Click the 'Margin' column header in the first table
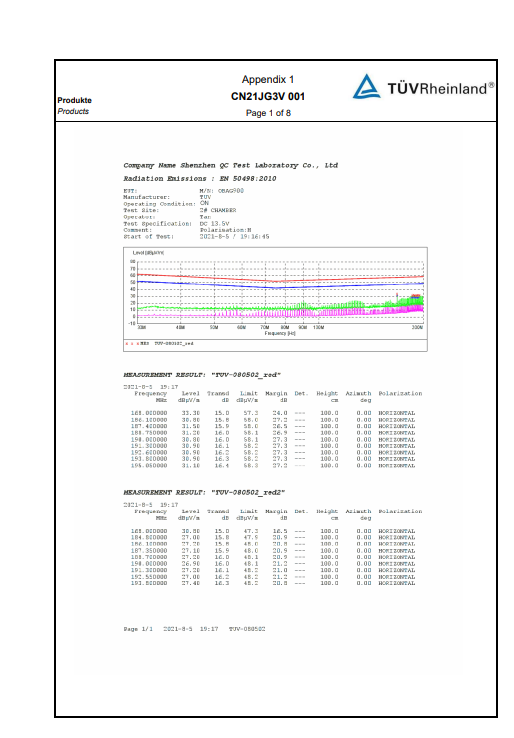Viewport: 514px width, 738px height. [x=276, y=393]
